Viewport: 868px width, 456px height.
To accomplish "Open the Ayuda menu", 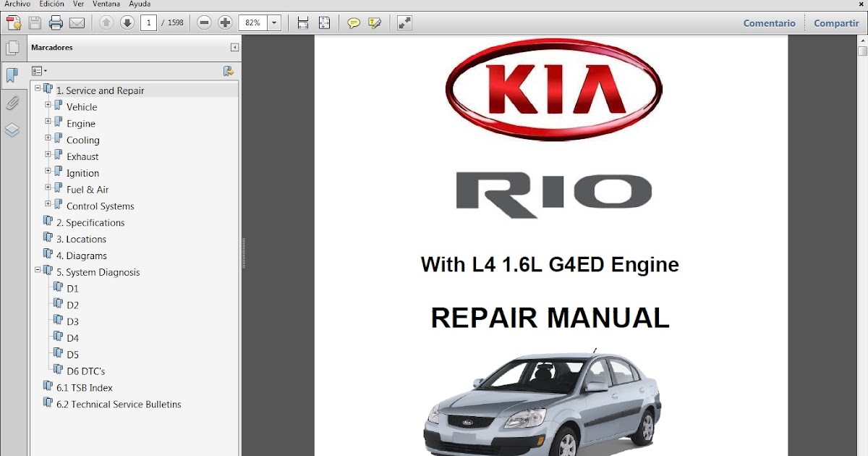I will tap(140, 4).
